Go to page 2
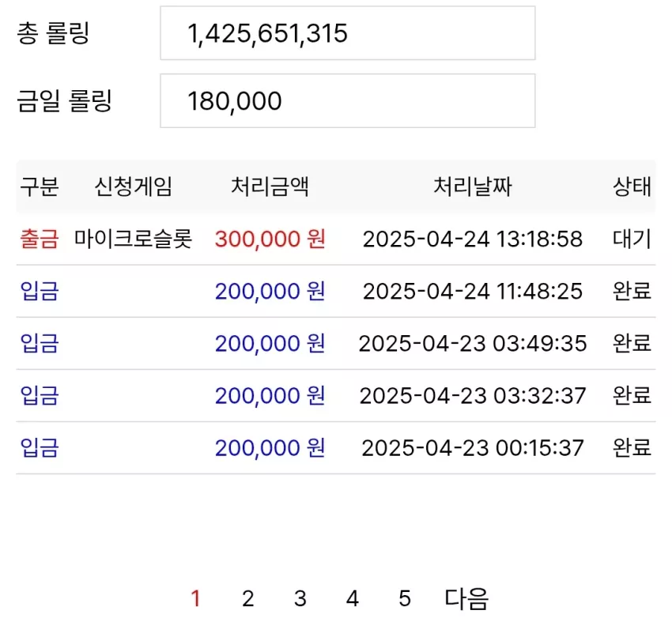Screen dimensions: 672x633 [247, 599]
